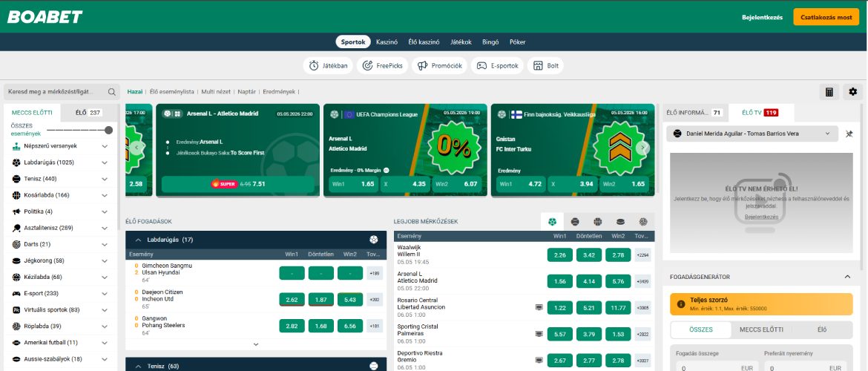Screen dimensions: 868x371
Task: Select ÖSSZES option in bet generator
Action: click(701, 329)
